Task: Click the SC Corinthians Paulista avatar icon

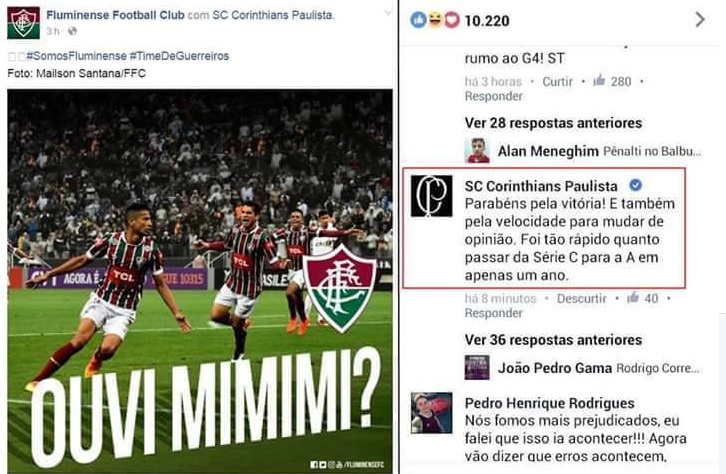Action: click(x=432, y=196)
